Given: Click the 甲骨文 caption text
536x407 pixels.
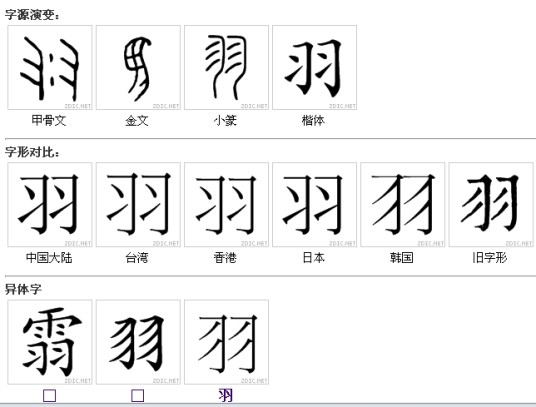Looking at the screenshot, I should point(49,121).
